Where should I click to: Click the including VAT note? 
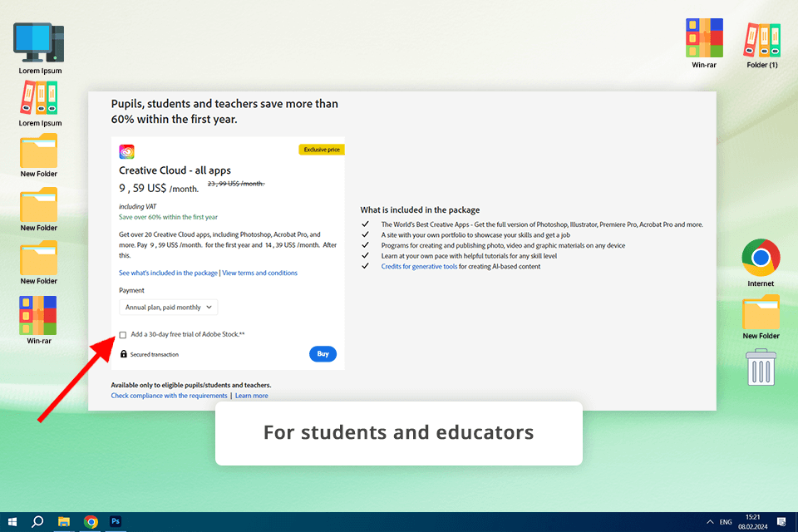coord(137,207)
